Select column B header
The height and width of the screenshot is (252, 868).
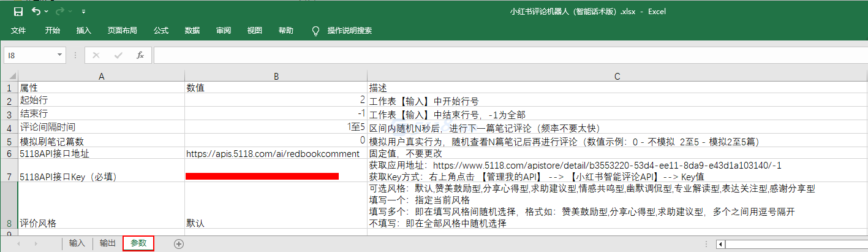(x=276, y=76)
